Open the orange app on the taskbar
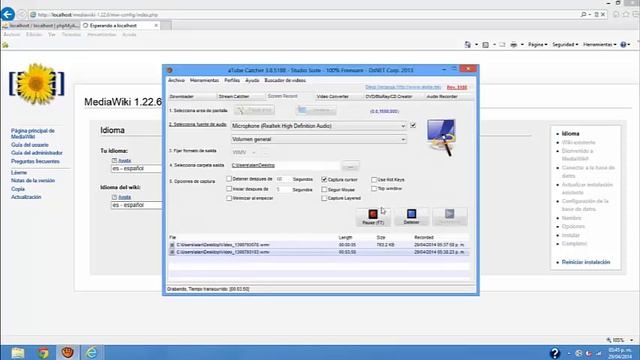 [67, 352]
